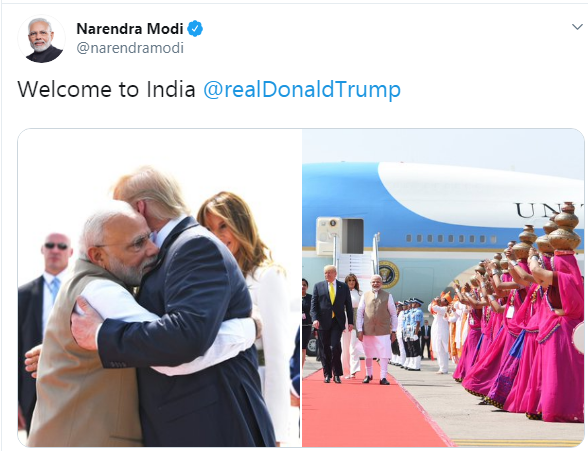The width and height of the screenshot is (588, 451).
Task: Click the Narendra Modi display name
Action: [x=130, y=29]
